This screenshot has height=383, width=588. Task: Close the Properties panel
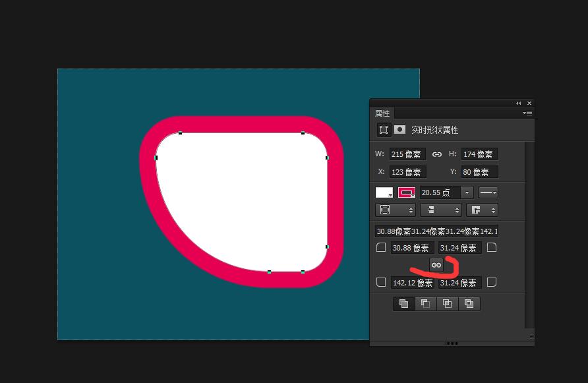pos(529,103)
